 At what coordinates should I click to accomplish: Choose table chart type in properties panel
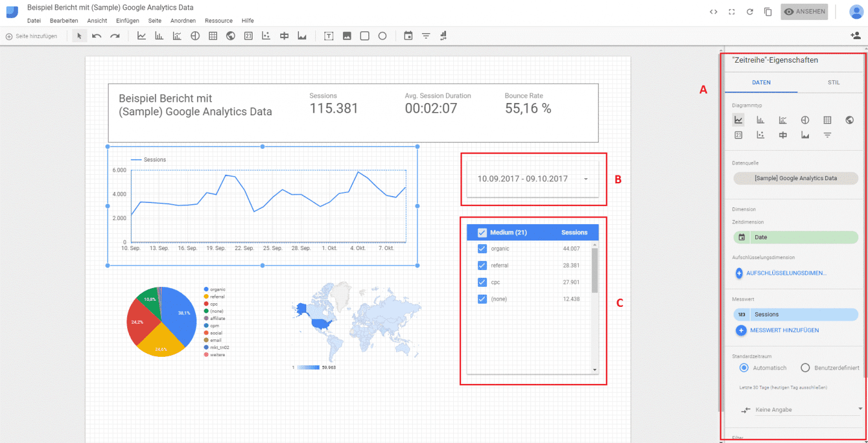point(827,120)
